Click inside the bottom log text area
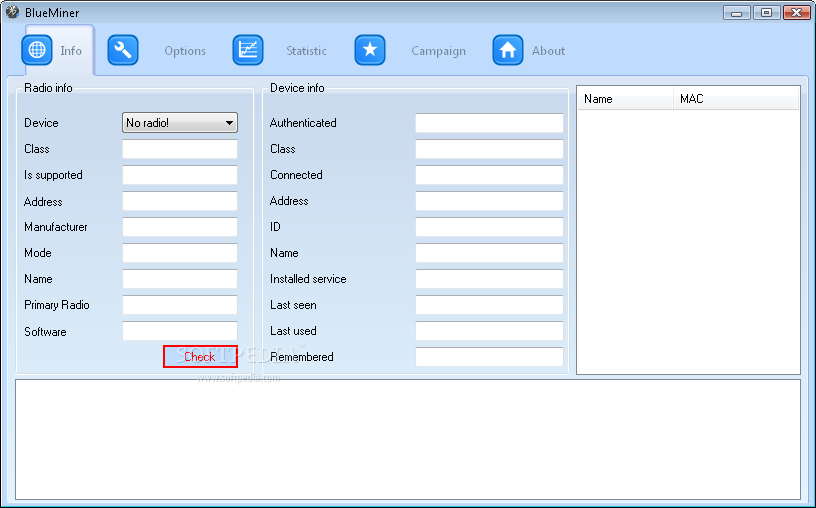The width and height of the screenshot is (816, 508). (x=408, y=440)
